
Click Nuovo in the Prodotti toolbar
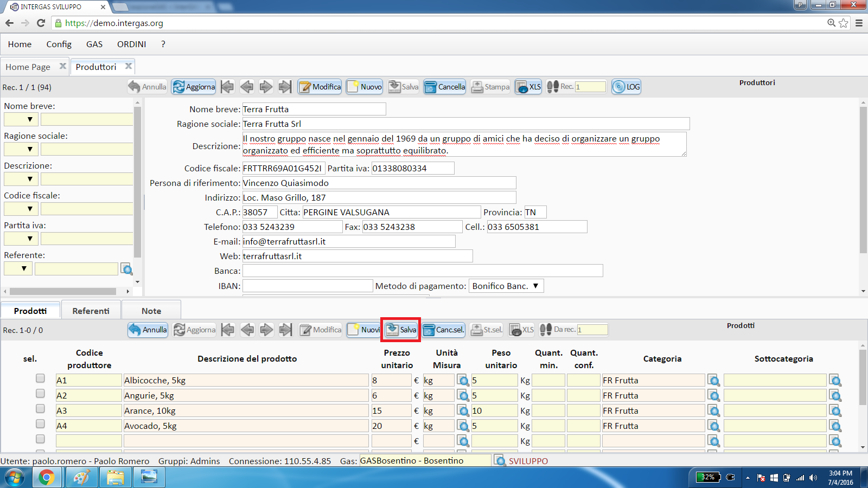click(x=363, y=330)
